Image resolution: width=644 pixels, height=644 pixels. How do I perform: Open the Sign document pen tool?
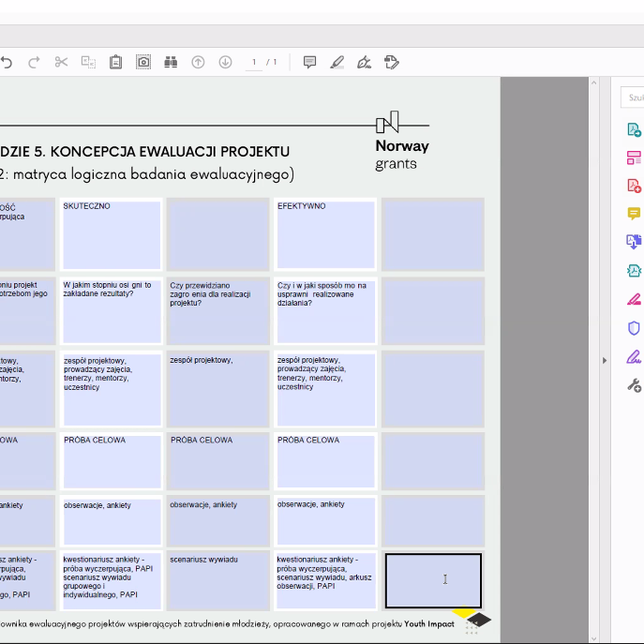point(365,63)
